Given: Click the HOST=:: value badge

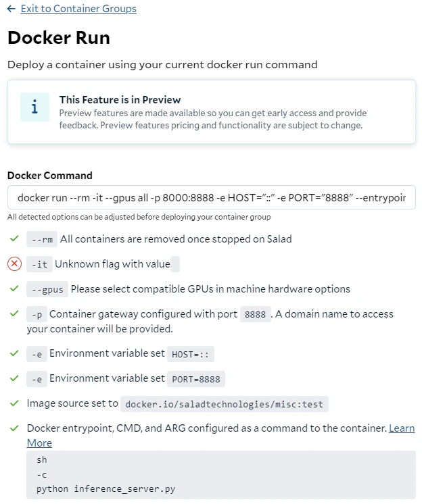Looking at the screenshot, I should tap(191, 354).
